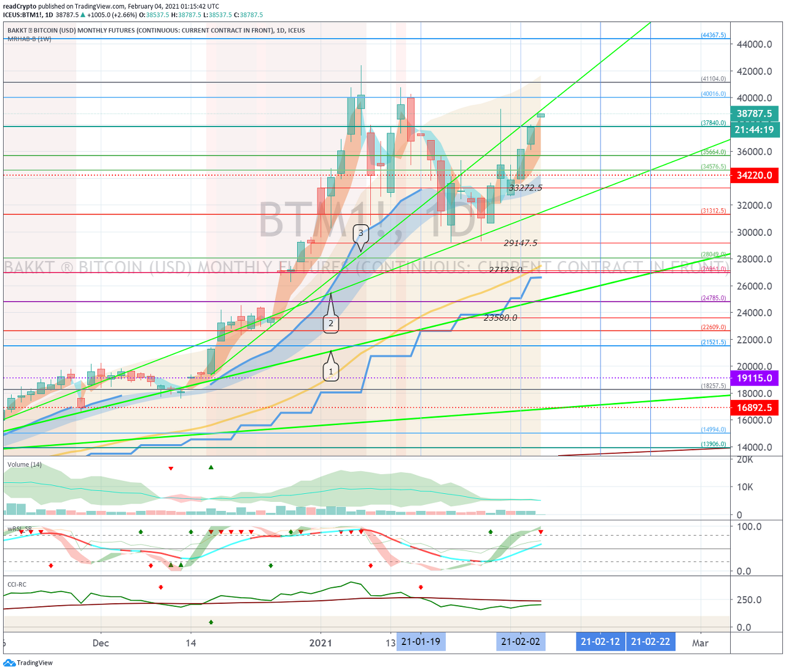Select the WRSI_SR indicator label
The height and width of the screenshot is (672, 786).
click(x=20, y=529)
